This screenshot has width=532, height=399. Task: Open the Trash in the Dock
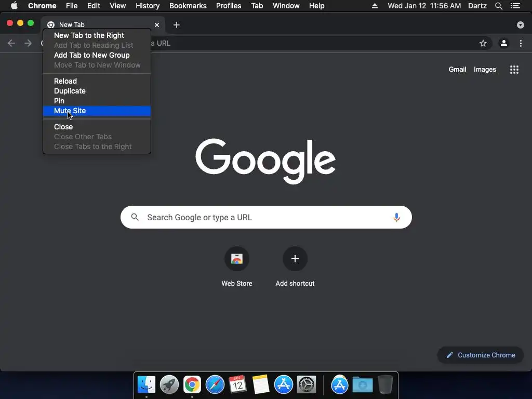385,384
